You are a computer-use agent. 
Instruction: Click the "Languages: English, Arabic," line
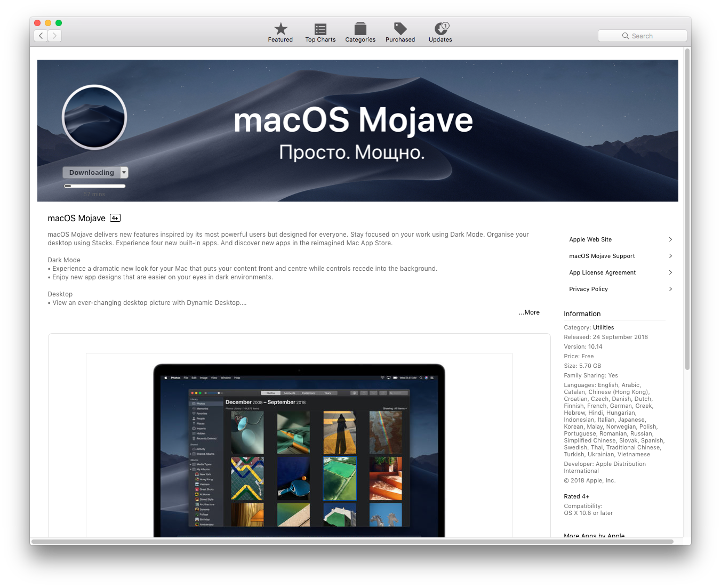603,385
